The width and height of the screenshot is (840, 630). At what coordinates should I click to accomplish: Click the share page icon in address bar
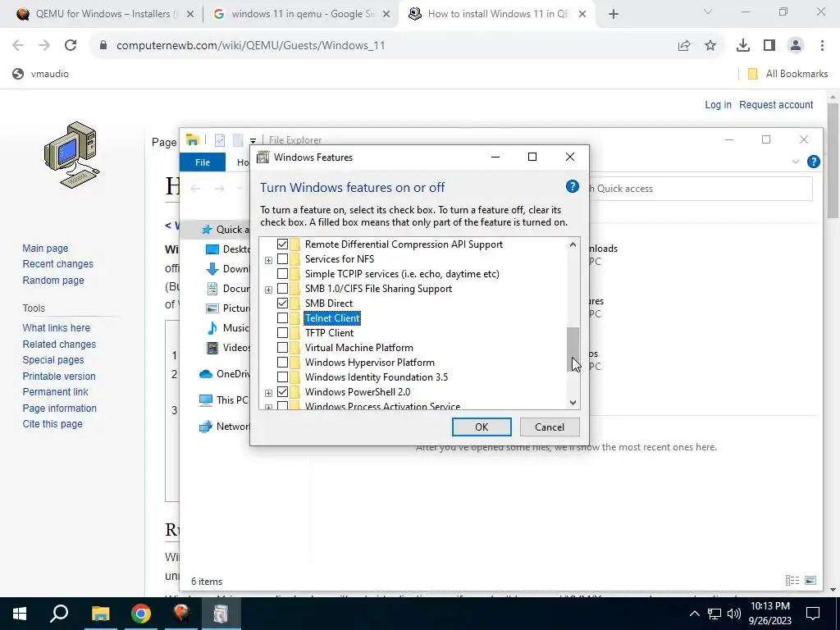pos(684,46)
